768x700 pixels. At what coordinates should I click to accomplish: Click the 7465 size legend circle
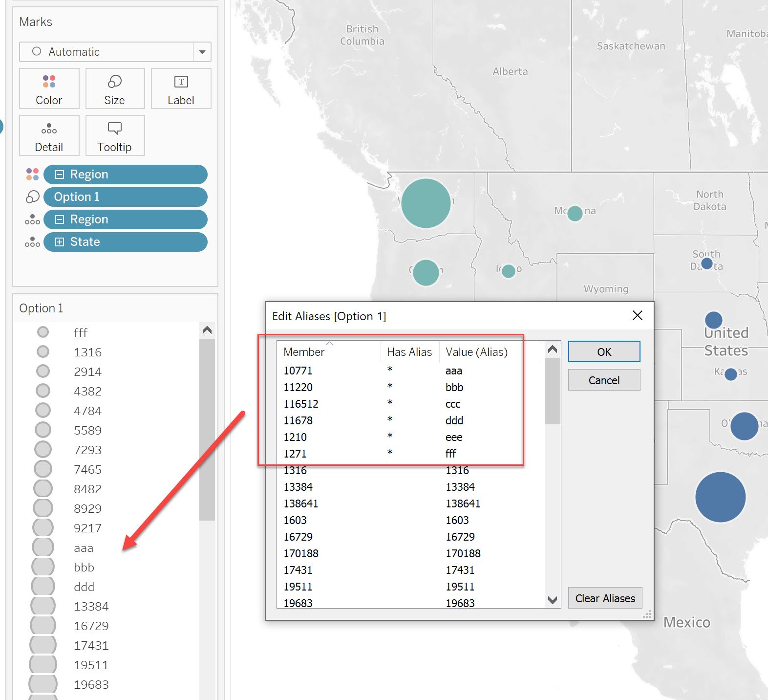(x=43, y=469)
